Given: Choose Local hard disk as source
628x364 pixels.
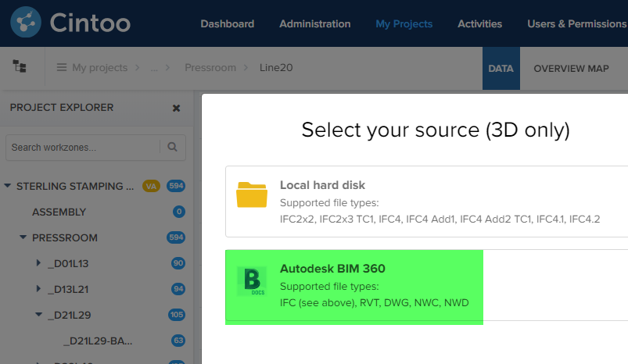Looking at the screenshot, I should 426,202.
